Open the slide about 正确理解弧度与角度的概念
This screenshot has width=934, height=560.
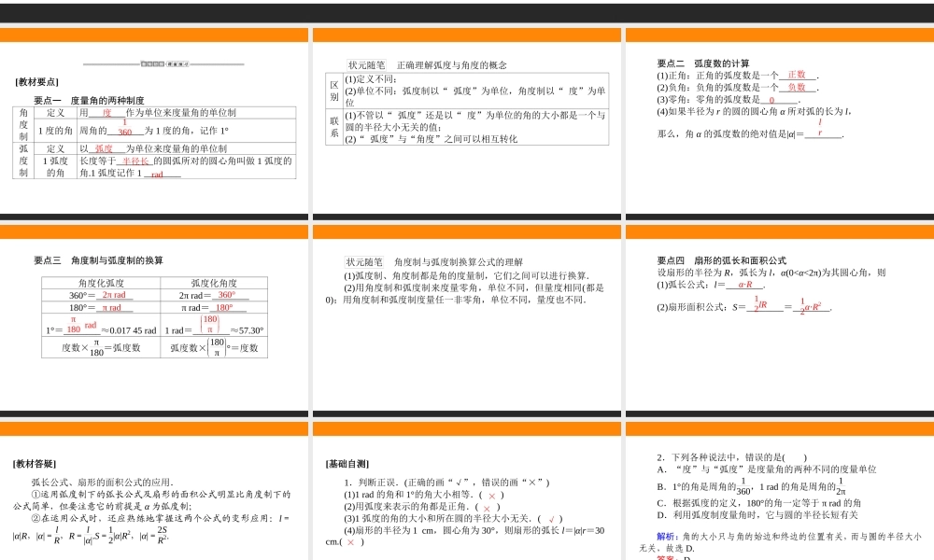point(466,124)
